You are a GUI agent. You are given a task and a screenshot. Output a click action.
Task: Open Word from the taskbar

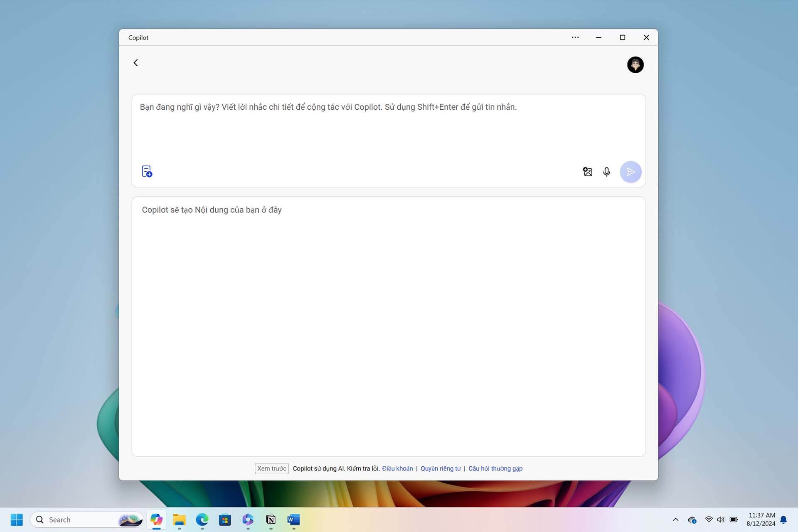point(293,520)
